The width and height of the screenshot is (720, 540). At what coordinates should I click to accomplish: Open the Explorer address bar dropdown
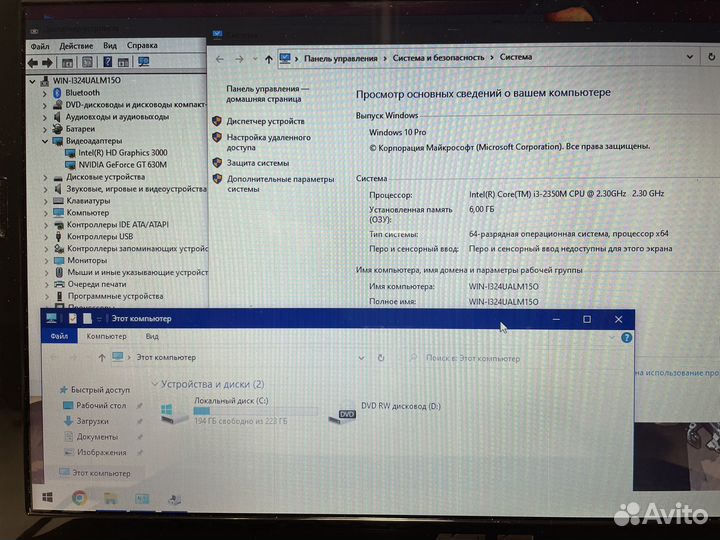click(x=361, y=358)
